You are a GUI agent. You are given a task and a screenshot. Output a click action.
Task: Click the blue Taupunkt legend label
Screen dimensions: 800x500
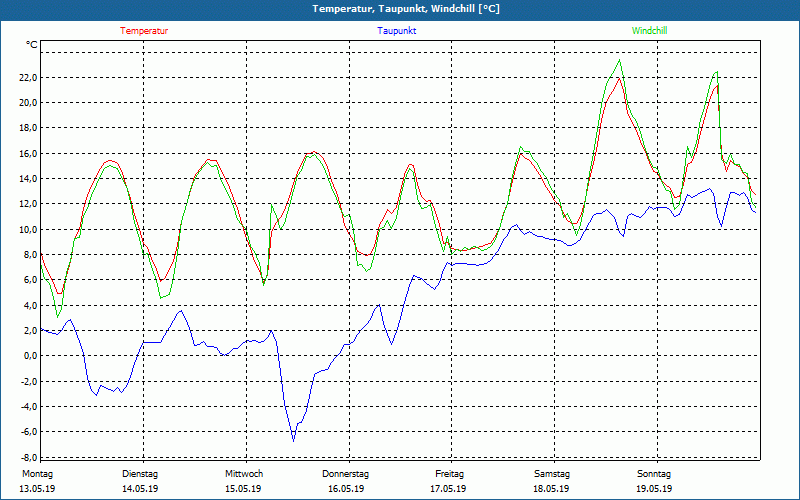[x=396, y=31]
